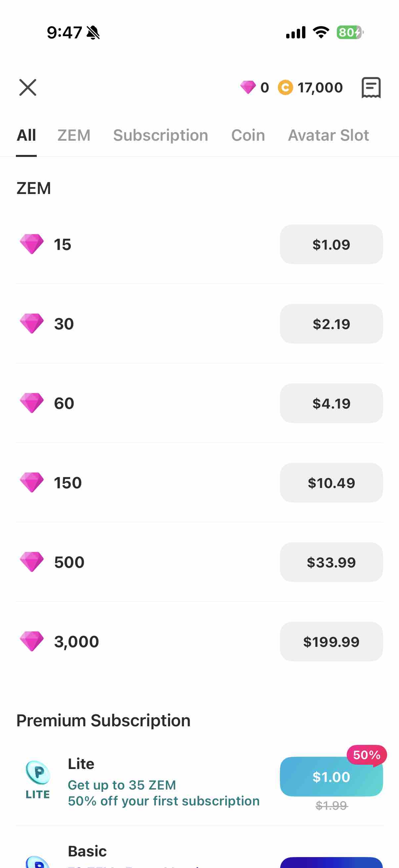Tap the 50% discount badge
The width and height of the screenshot is (399, 868).
click(x=367, y=755)
